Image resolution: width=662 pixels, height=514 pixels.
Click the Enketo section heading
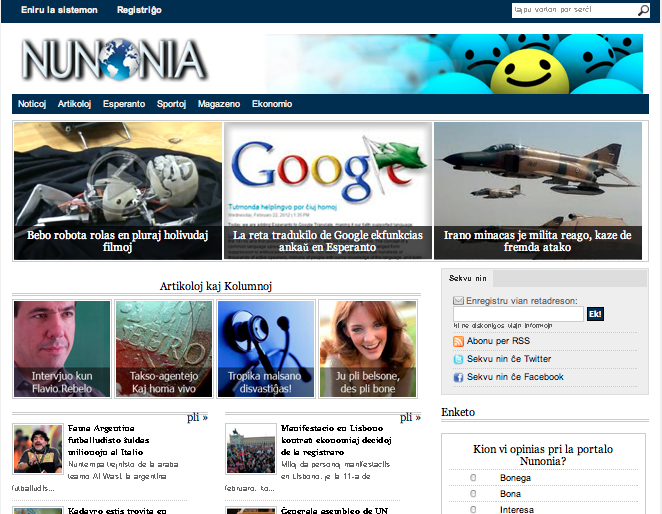[458, 412]
